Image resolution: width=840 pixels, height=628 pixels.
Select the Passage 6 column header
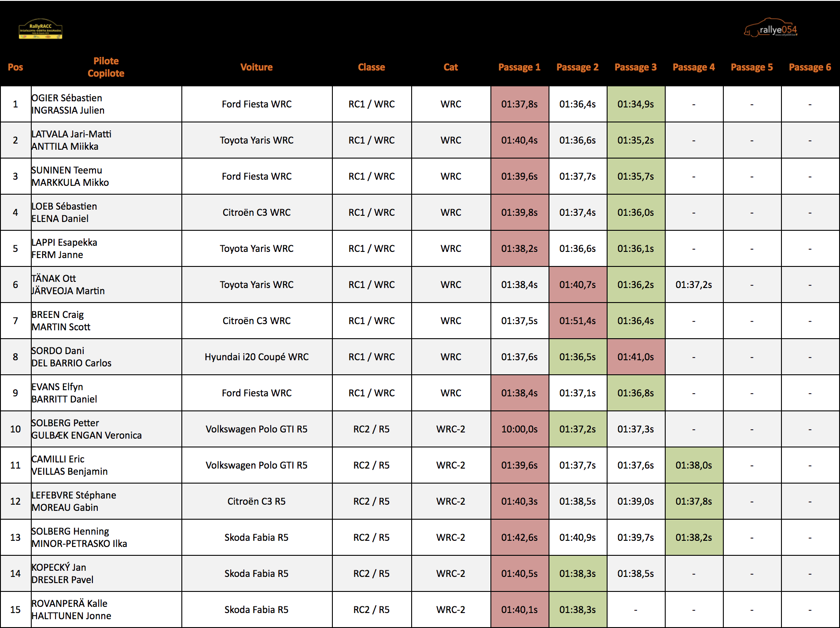click(x=810, y=67)
